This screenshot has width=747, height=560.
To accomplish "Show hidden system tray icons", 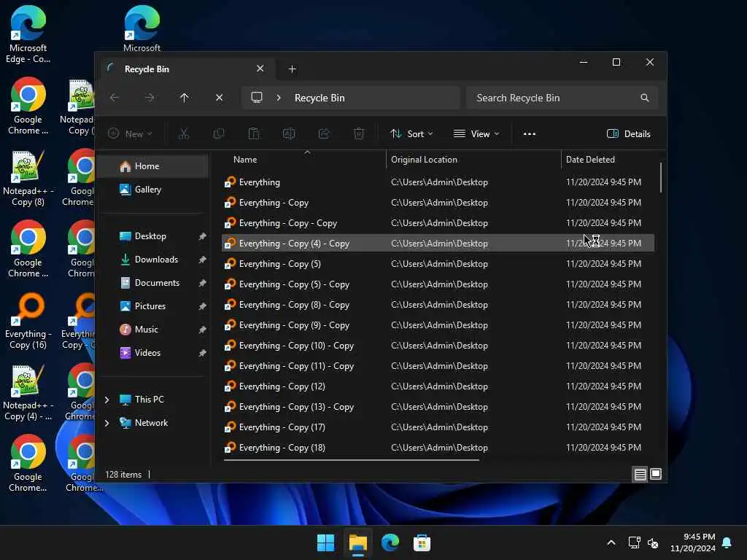I will 611,542.
